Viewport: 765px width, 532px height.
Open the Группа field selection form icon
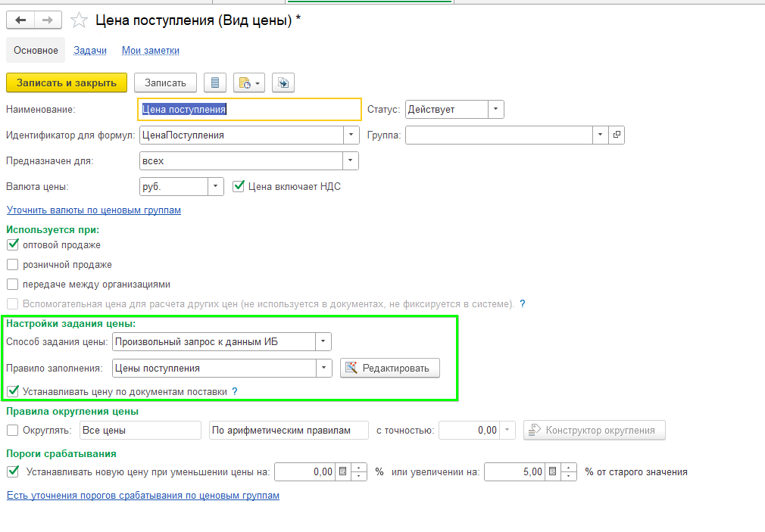[x=617, y=135]
